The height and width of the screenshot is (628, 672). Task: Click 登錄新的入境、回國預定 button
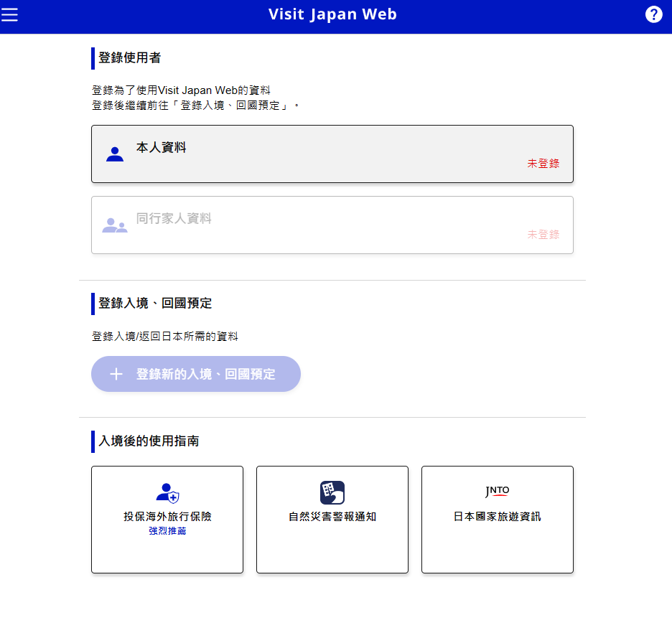pyautogui.click(x=196, y=374)
